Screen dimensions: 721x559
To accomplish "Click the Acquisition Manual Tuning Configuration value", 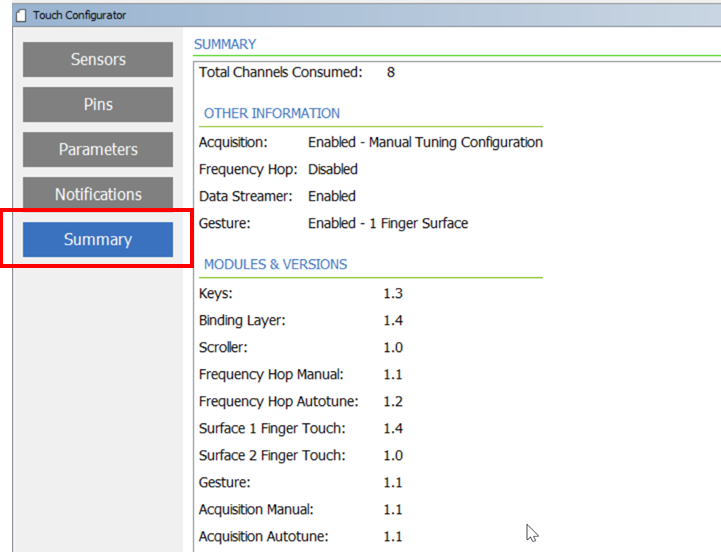I will pyautogui.click(x=425, y=143).
